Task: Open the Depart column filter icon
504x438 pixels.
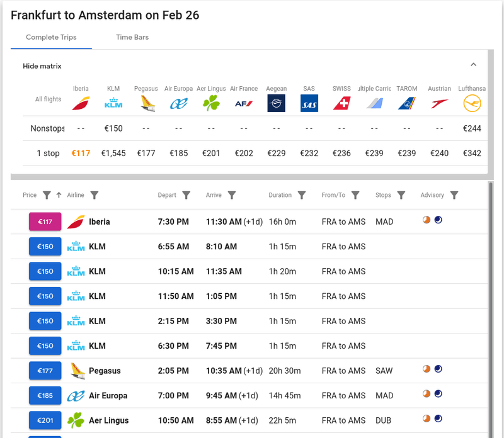Action: coord(186,195)
